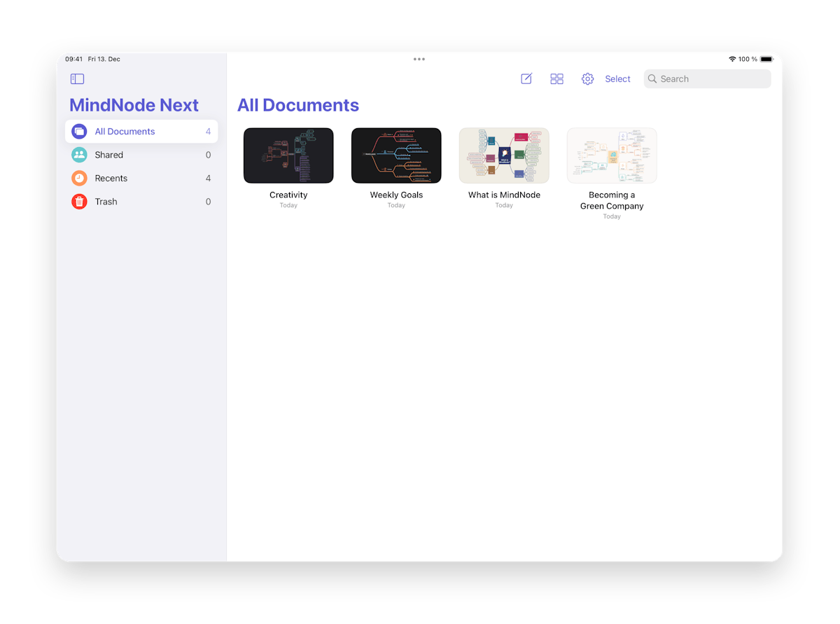Open the view layout options grid icon
Image resolution: width=840 pixels, height=624 pixels.
pyautogui.click(x=556, y=78)
